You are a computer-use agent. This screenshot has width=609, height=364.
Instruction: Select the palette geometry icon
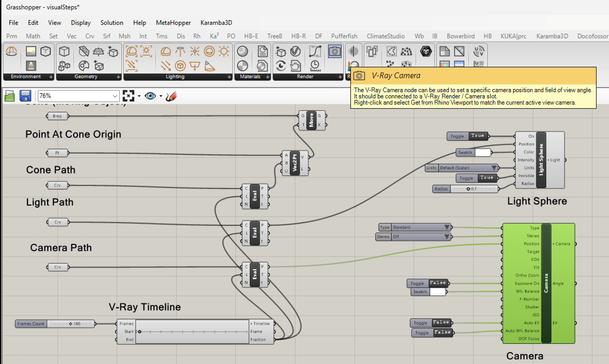pyautogui.click(x=84, y=66)
